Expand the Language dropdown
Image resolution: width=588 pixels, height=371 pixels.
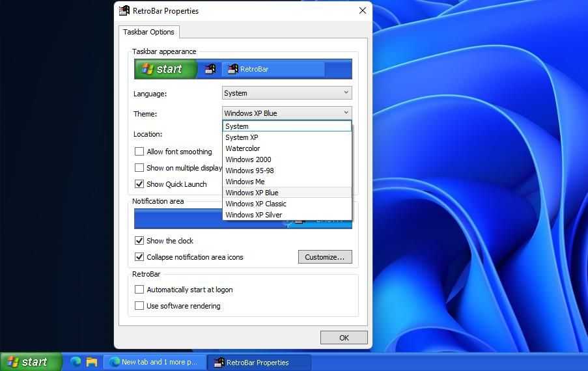pyautogui.click(x=287, y=93)
